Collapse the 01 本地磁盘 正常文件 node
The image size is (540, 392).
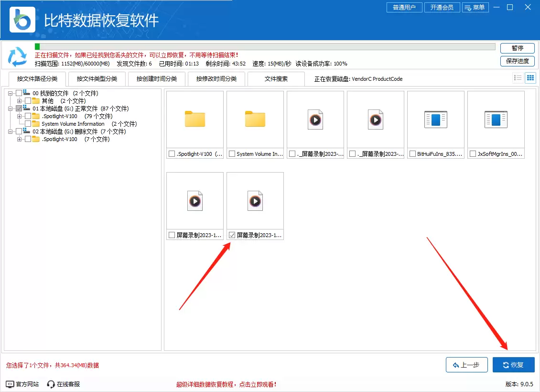coord(11,109)
